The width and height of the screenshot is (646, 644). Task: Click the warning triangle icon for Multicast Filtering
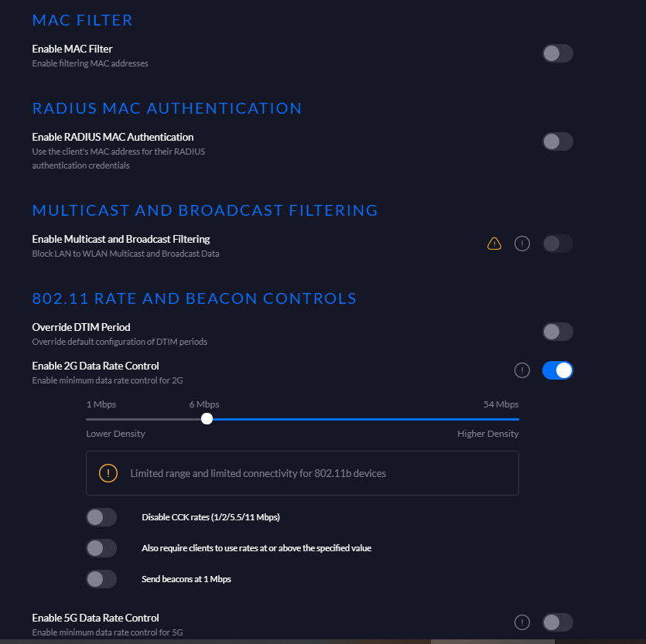coord(494,244)
